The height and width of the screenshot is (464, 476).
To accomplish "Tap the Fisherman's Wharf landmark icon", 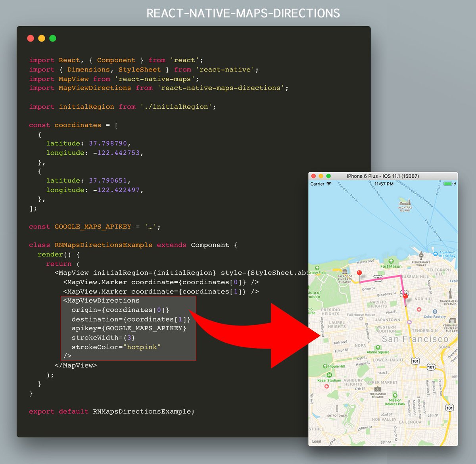I will 421,255.
